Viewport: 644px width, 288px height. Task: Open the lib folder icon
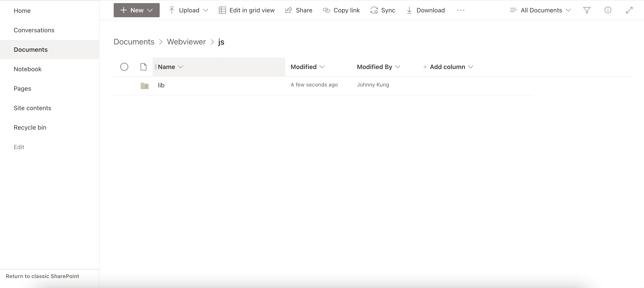pos(144,86)
